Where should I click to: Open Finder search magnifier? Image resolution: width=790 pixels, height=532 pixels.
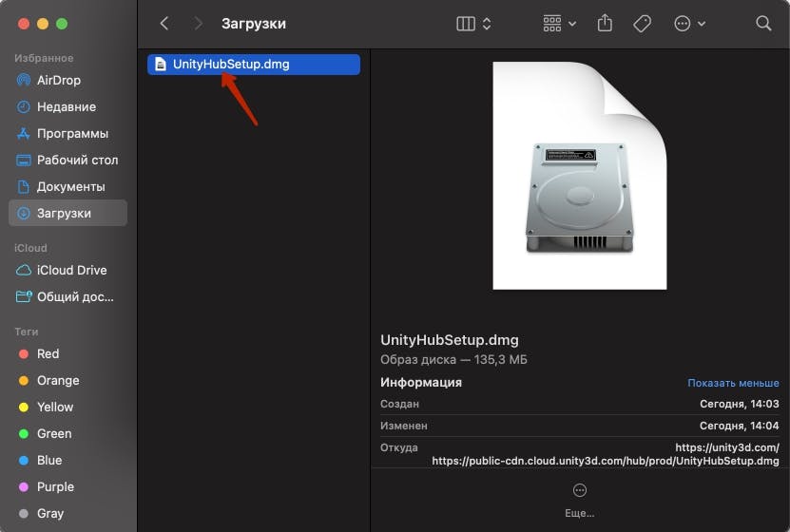click(763, 23)
